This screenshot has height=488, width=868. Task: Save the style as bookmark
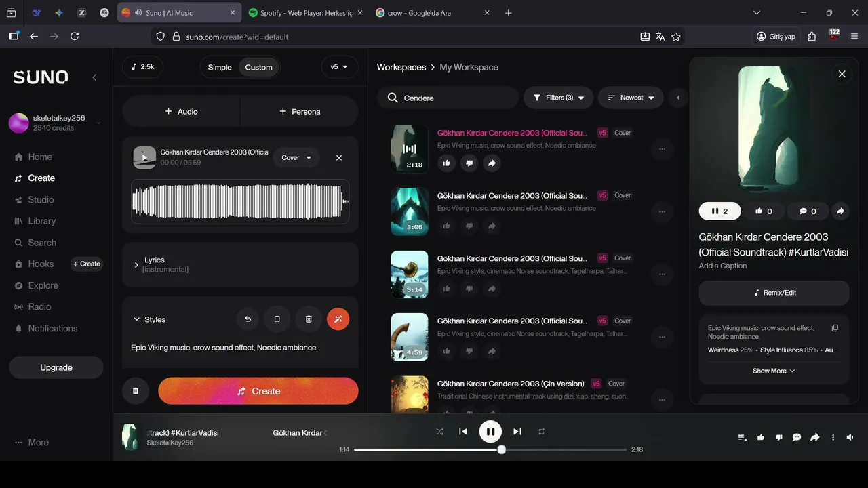point(277,319)
